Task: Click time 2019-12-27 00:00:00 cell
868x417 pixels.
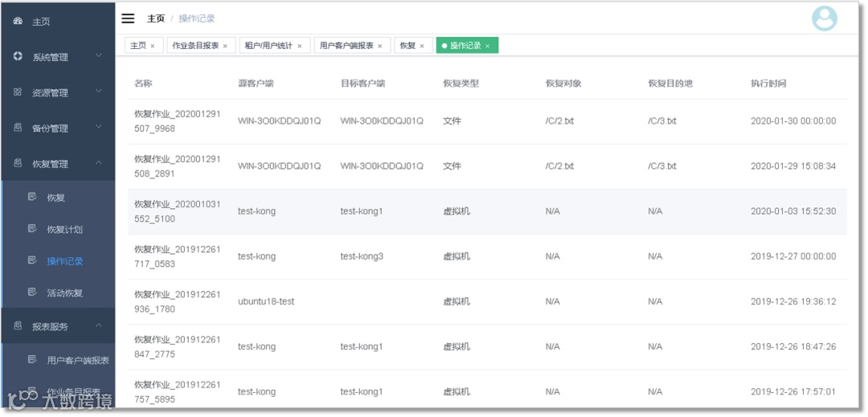Action: coord(793,256)
